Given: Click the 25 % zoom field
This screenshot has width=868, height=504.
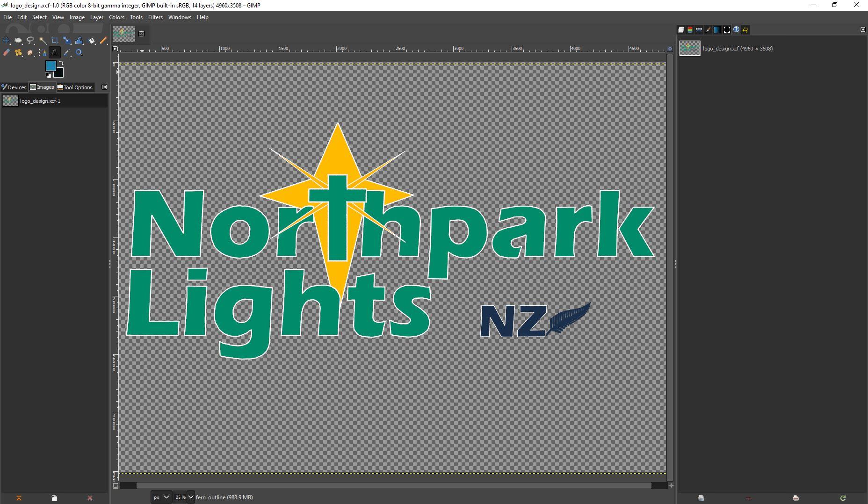Looking at the screenshot, I should point(180,497).
